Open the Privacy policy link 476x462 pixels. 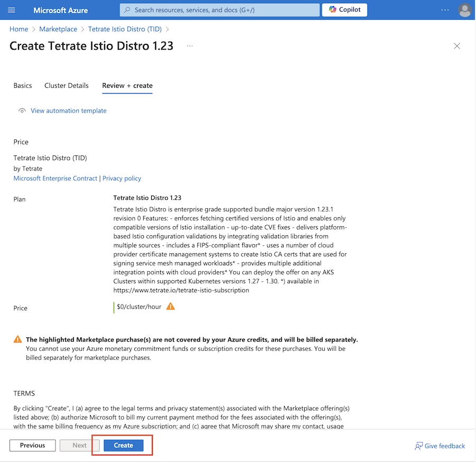coord(122,178)
